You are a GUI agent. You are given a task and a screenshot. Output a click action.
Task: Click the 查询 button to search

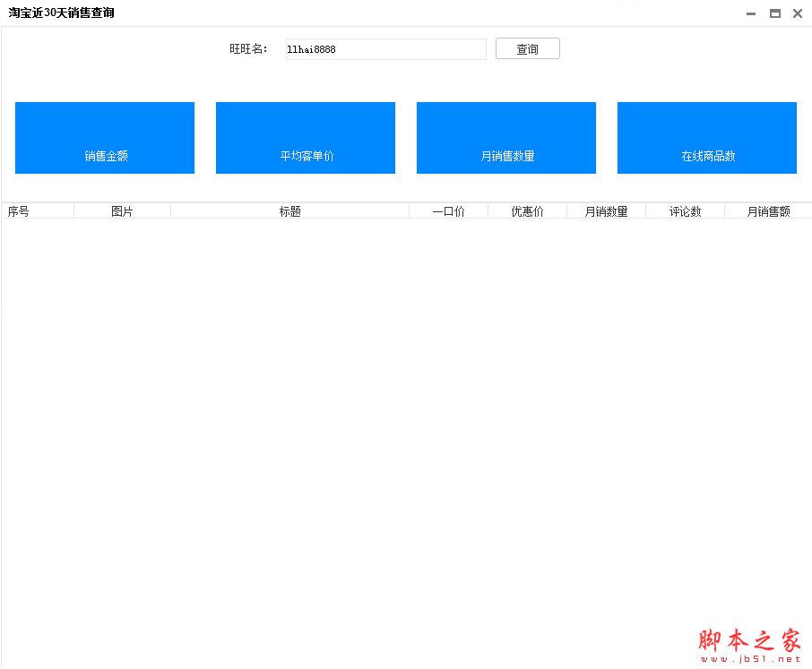click(527, 48)
